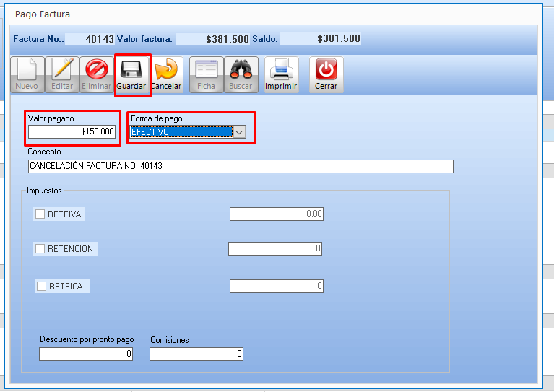Viewport: 554px width, 392px height.
Task: Enable the RETEIVA checkbox
Action: pos(40,214)
